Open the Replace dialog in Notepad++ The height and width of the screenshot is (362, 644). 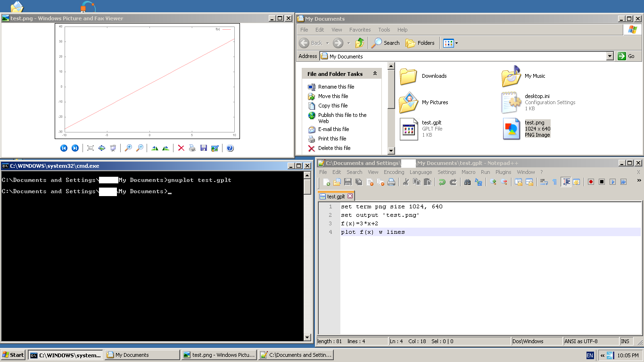point(478,182)
